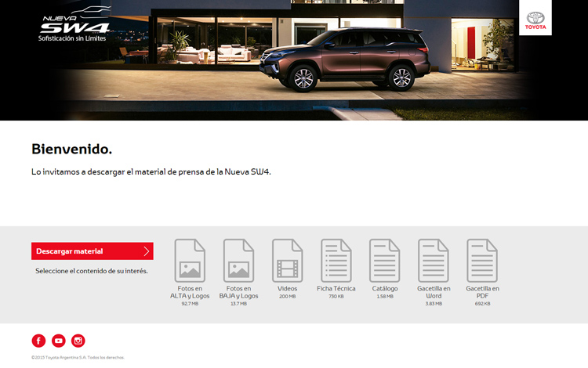
Task: Click the arrow chevron on Descargar material
Action: coord(146,251)
